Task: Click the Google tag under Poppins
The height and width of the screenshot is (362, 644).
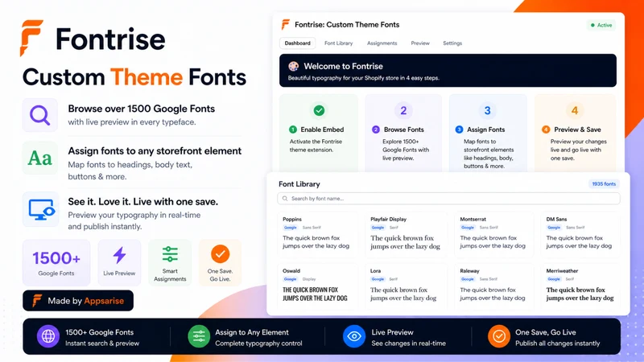Action: pos(291,228)
